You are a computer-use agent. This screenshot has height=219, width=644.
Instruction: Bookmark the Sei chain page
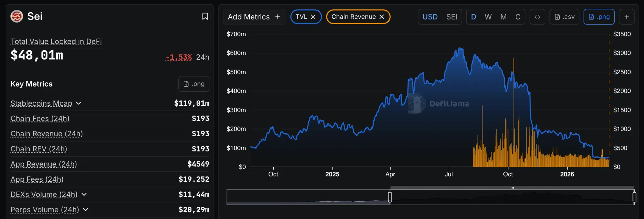(205, 16)
